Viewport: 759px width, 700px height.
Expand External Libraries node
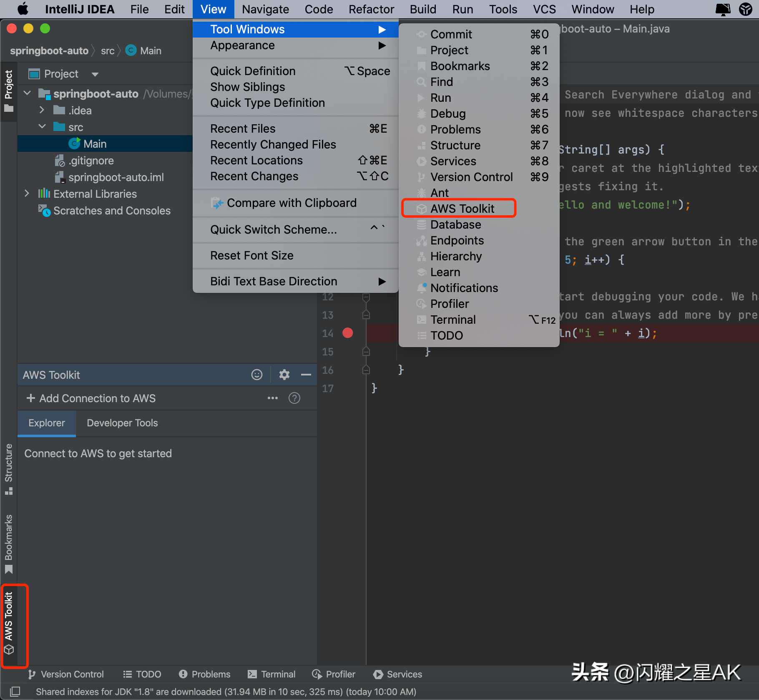point(27,194)
